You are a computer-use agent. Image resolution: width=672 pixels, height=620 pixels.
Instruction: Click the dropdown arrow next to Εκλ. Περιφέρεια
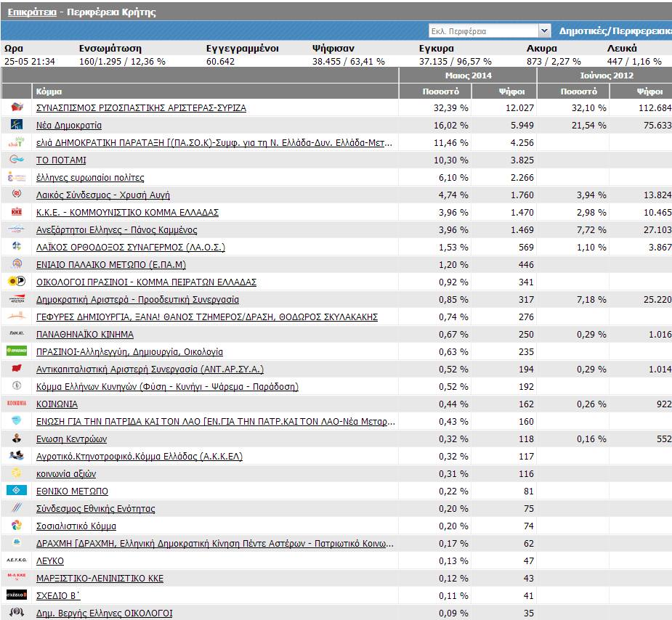(544, 31)
